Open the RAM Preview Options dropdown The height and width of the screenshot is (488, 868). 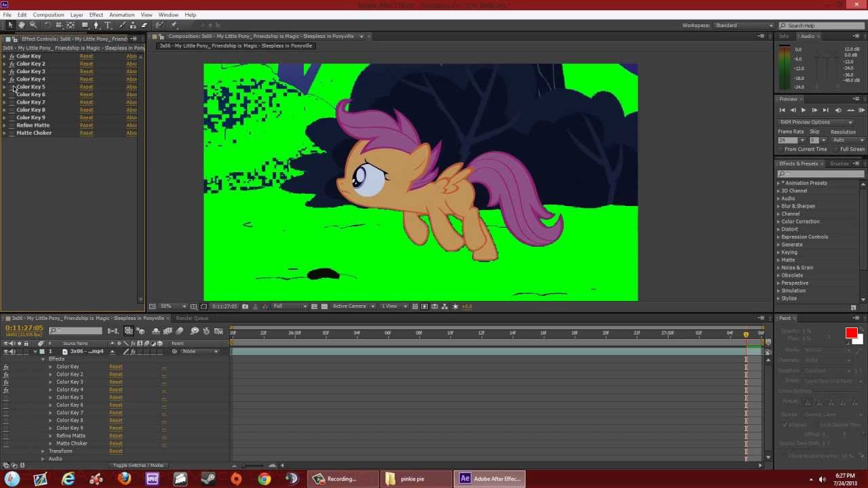tap(815, 122)
